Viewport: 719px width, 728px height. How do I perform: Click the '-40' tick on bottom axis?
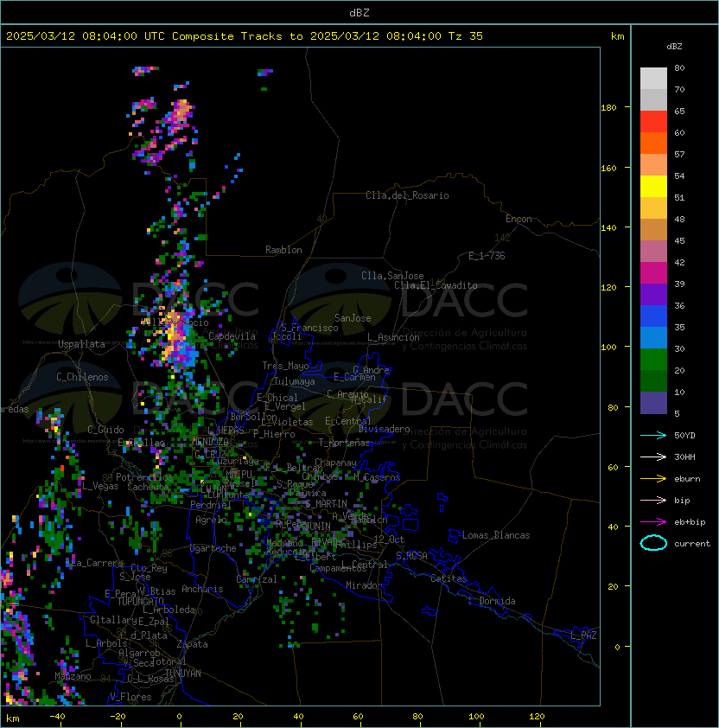tap(57, 716)
